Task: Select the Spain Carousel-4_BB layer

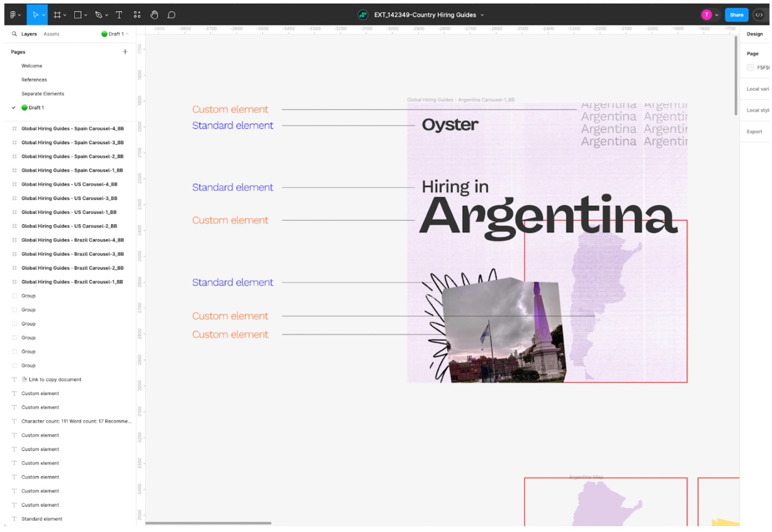Action: 72,128
